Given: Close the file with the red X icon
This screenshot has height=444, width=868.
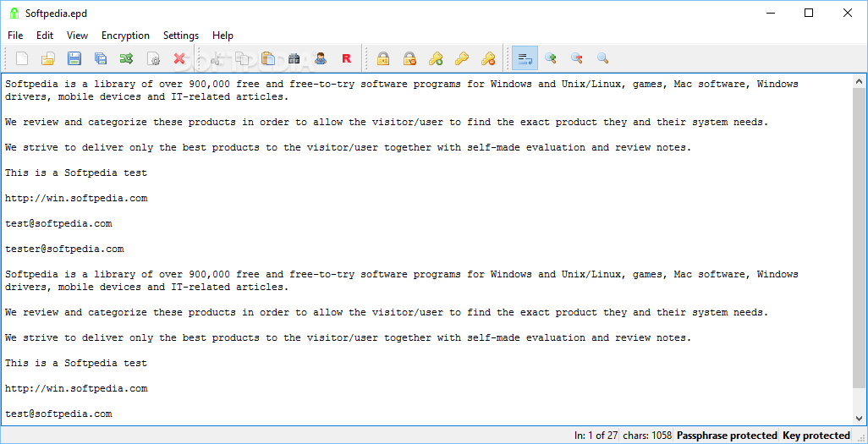Looking at the screenshot, I should pos(179,58).
